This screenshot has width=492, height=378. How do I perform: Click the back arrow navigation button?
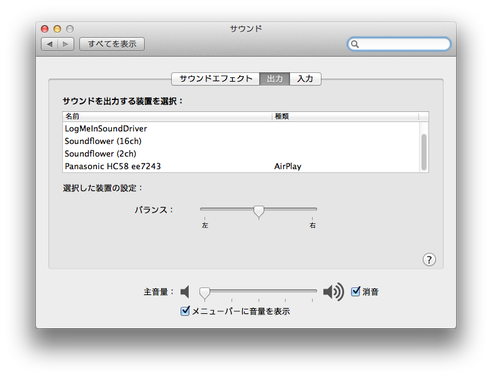50,44
